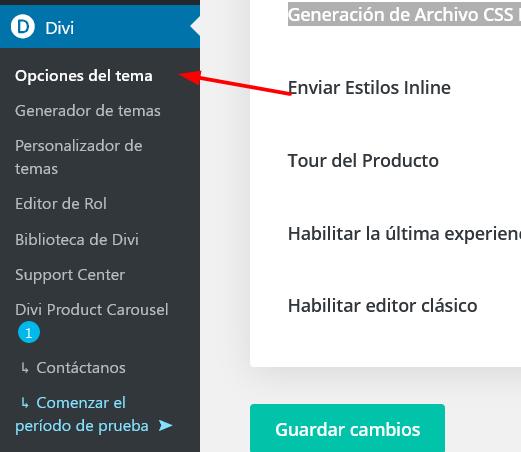This screenshot has height=452, width=521.
Task: Click Comenzar el período de prueba
Action: (82, 414)
